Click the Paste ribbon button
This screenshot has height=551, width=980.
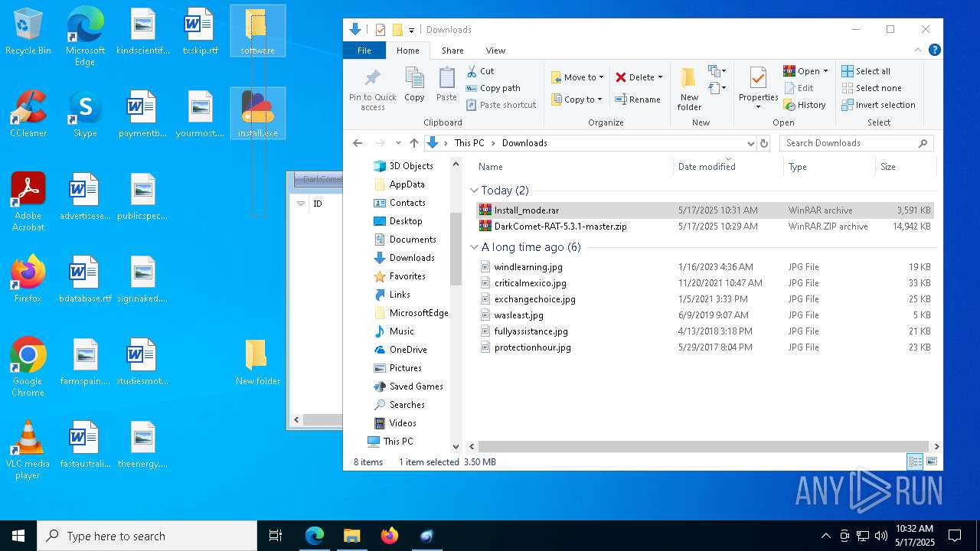(x=446, y=84)
